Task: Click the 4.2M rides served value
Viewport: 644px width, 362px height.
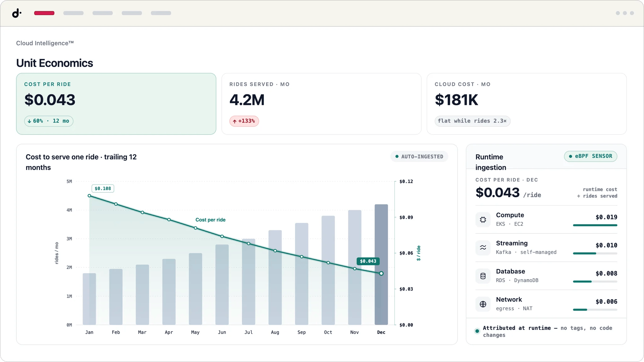Action: (x=247, y=100)
